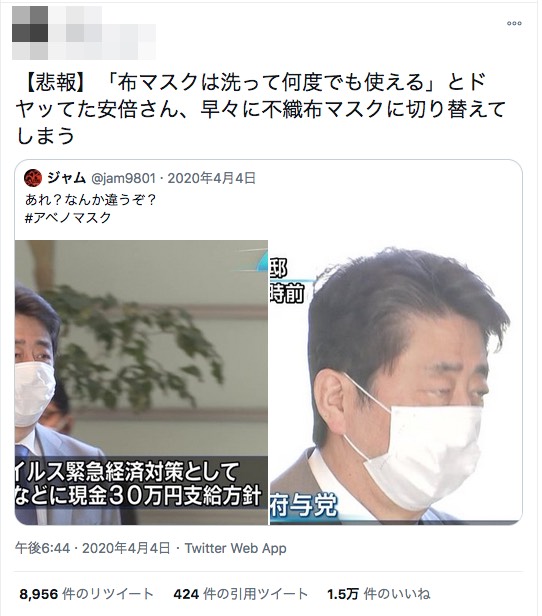Open the three-dot more options menu
This screenshot has height=616, width=542.
[x=514, y=24]
